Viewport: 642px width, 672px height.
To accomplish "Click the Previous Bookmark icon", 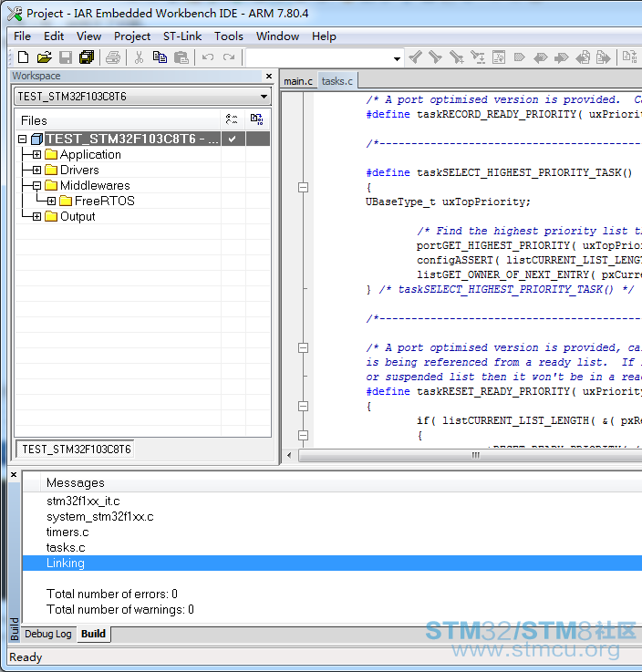I will pos(541,57).
